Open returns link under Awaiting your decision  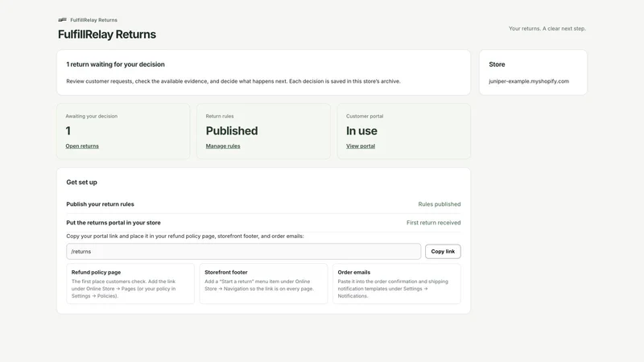[82, 146]
